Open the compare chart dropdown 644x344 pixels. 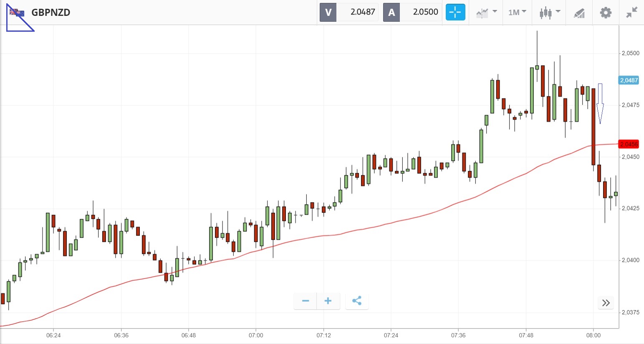pos(486,12)
